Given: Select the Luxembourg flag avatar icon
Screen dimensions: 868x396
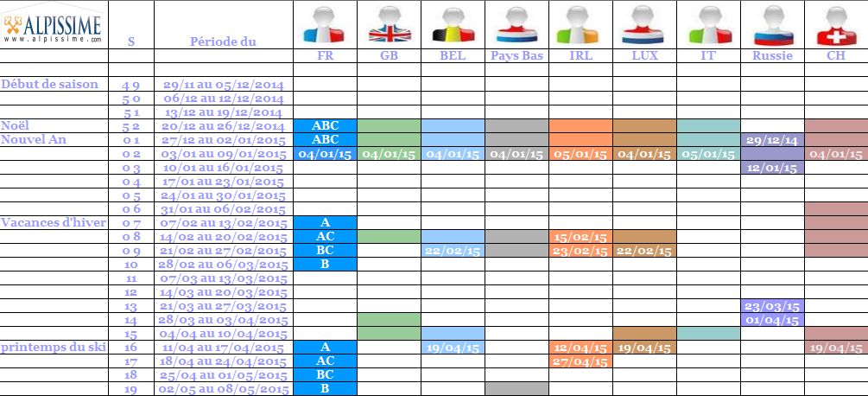Looking at the screenshot, I should point(643,26).
